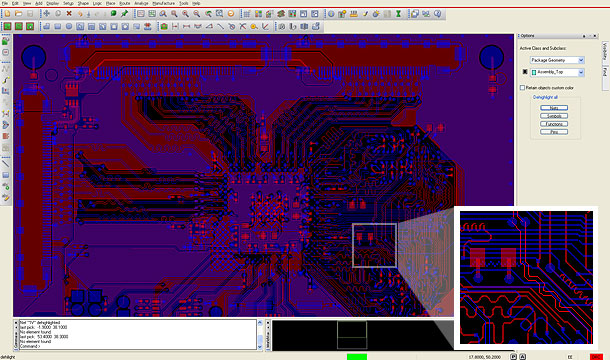Image resolution: width=610 pixels, height=360 pixels.
Task: Click the grid toggle icon
Action: (247, 14)
